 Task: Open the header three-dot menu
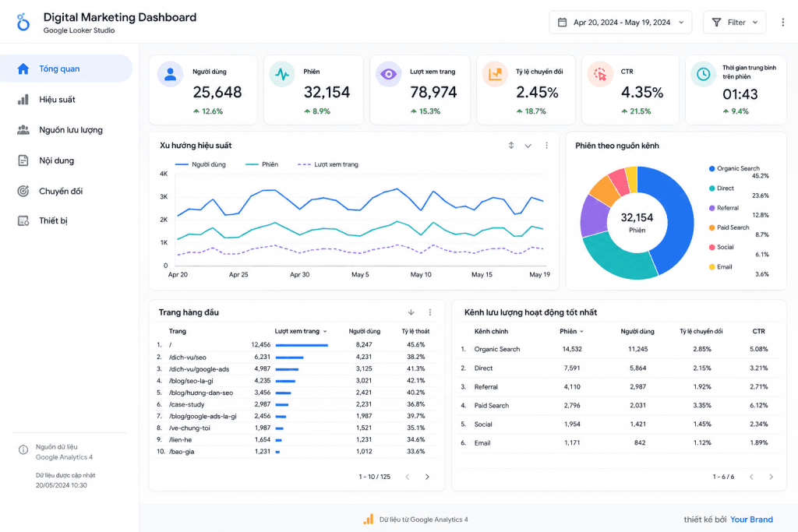tap(782, 23)
